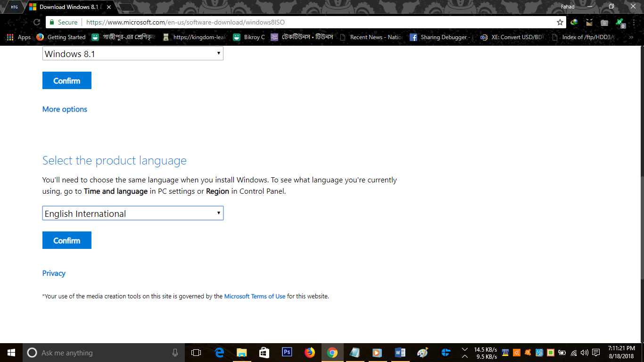Open the Action Center notifications
Viewport: 644px width, 362px height.
coord(596,353)
